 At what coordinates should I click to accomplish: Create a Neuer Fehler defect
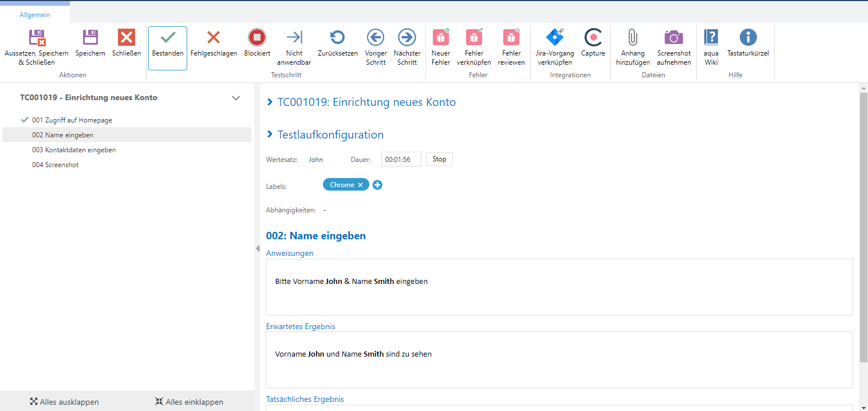441,38
